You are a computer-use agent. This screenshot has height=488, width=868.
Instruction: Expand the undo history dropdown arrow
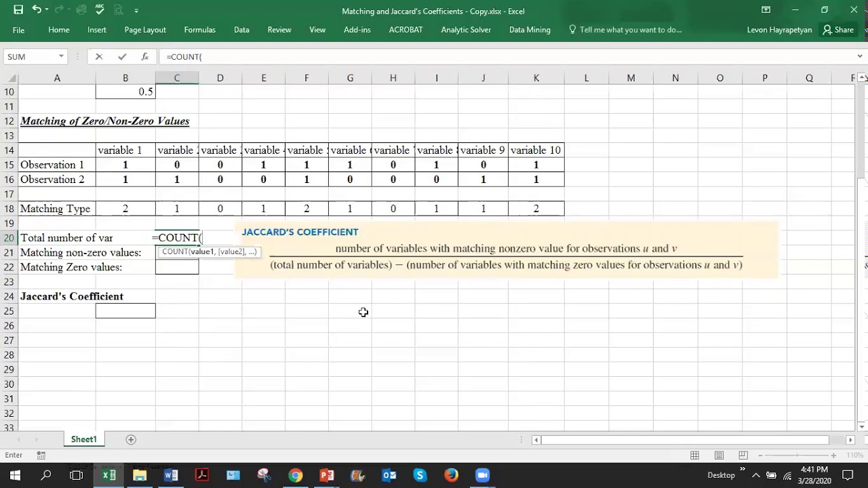click(47, 10)
